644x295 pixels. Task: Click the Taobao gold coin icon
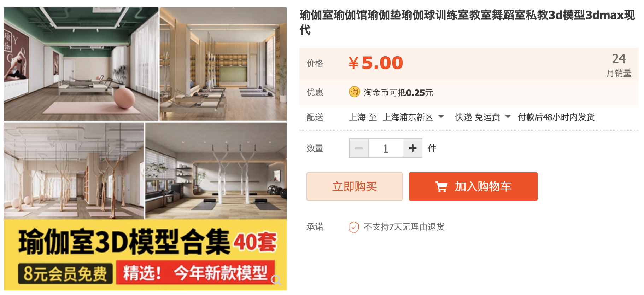(354, 92)
